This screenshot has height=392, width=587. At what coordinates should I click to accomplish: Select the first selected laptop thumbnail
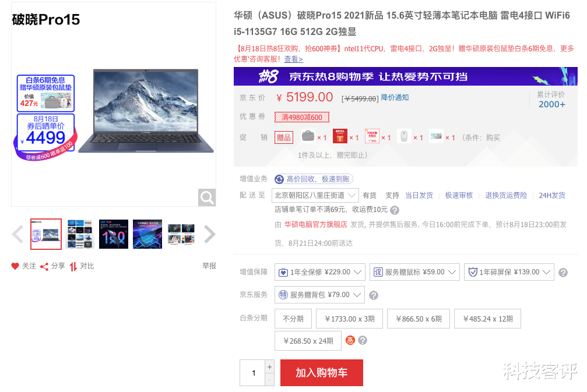46,234
